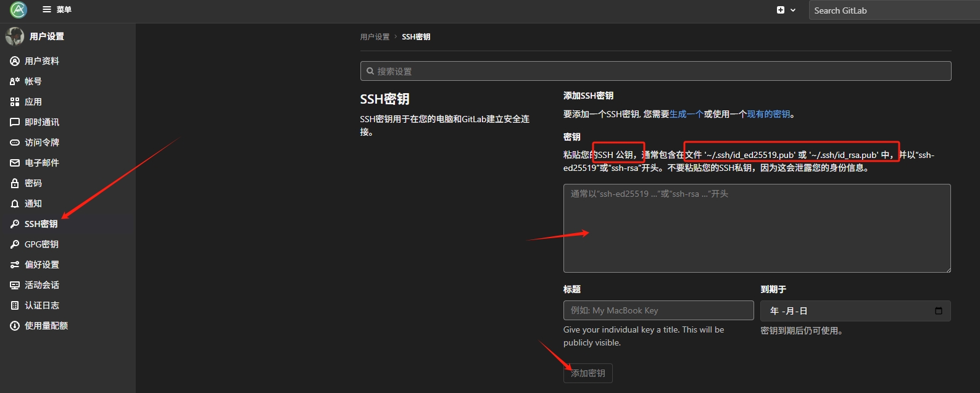Click the 现有的密钥 link
The width and height of the screenshot is (980, 393).
click(768, 114)
